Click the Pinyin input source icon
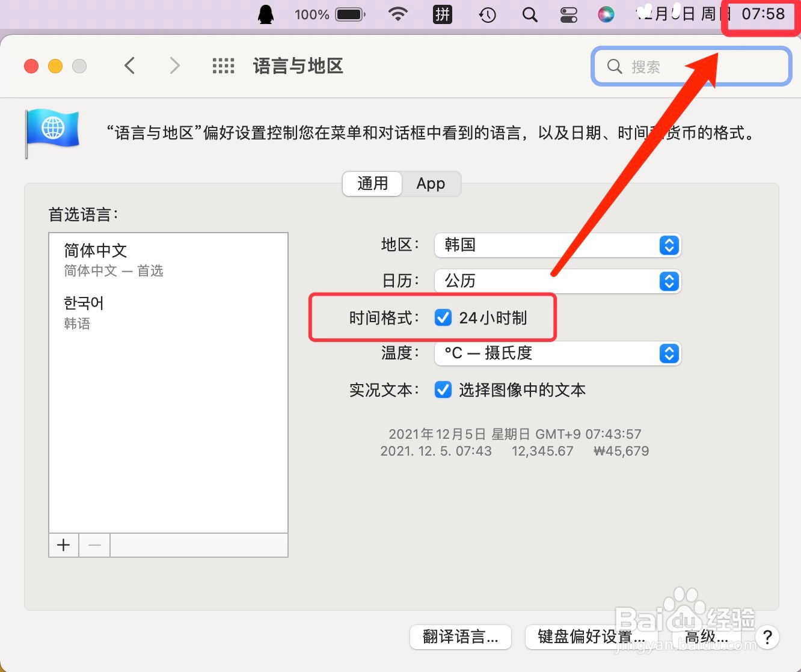This screenshot has height=672, width=801. click(x=443, y=14)
